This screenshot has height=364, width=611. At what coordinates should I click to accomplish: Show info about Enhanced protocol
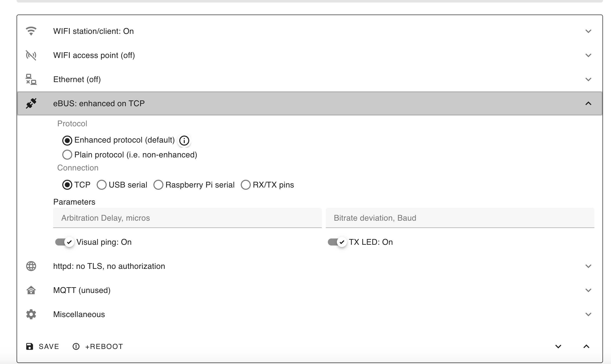click(x=184, y=140)
